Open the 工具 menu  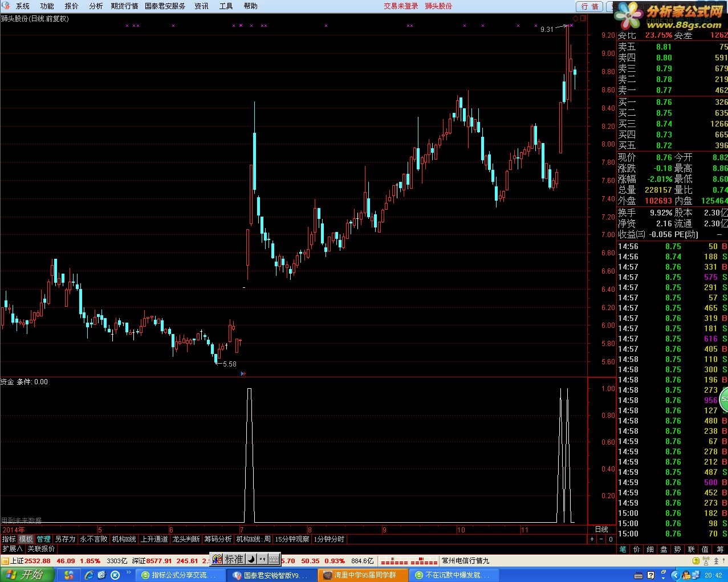tap(226, 6)
